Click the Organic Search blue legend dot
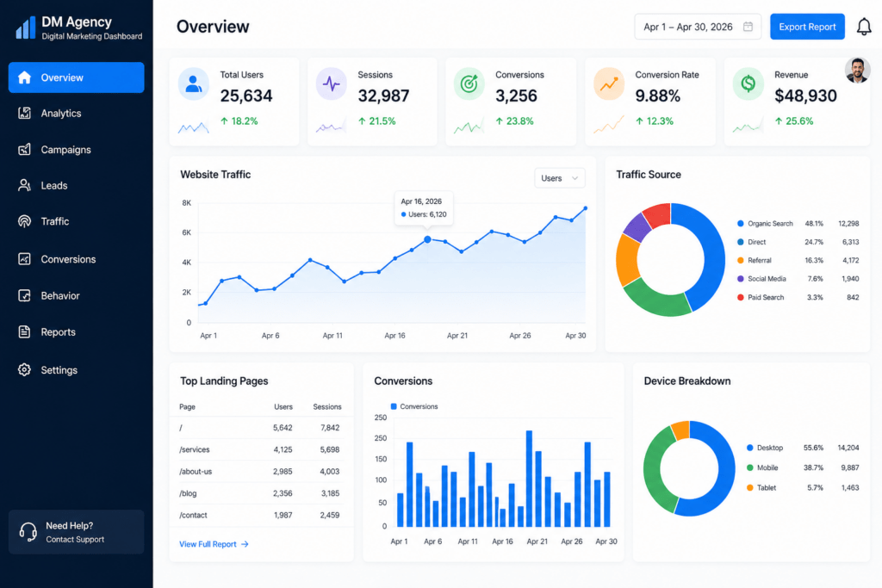 click(740, 224)
